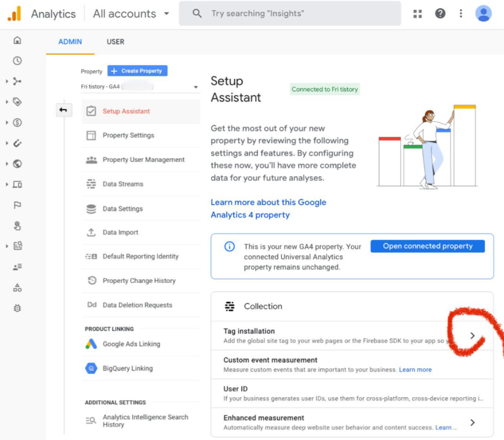
Task: Open the Retention magnet-like icon in sidebar
Action: tap(18, 143)
